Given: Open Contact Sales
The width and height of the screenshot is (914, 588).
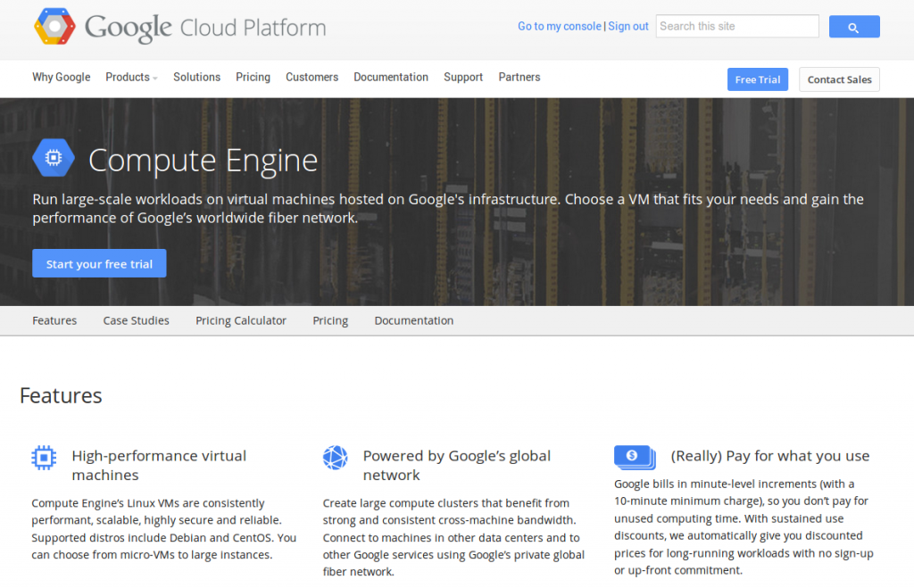Looking at the screenshot, I should [x=838, y=79].
